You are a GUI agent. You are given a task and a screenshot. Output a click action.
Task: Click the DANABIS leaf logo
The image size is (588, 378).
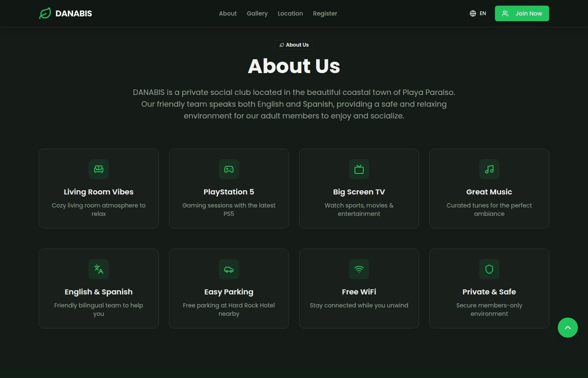tap(45, 13)
